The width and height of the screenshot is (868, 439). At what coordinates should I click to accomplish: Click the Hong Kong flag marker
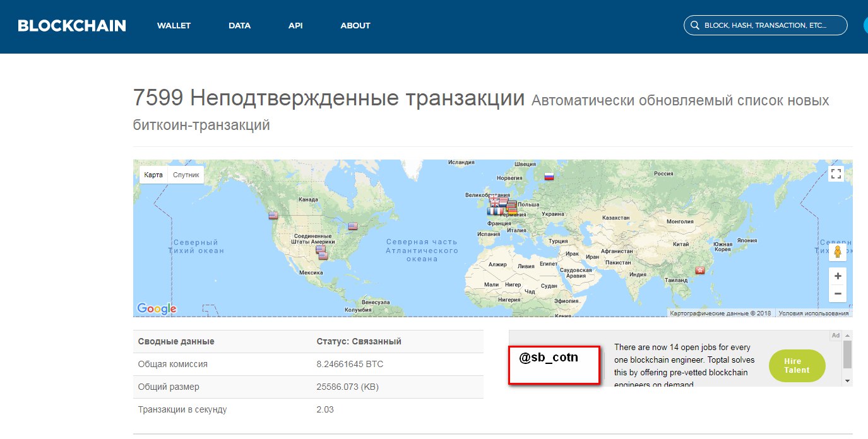tap(699, 269)
